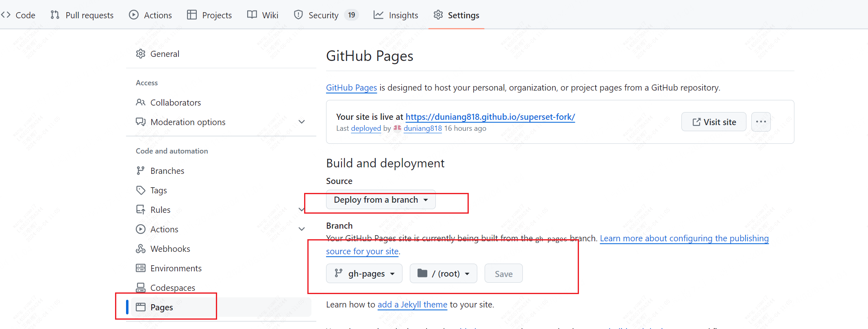This screenshot has height=329, width=868.
Task: Open the Code tab
Action: click(x=18, y=15)
